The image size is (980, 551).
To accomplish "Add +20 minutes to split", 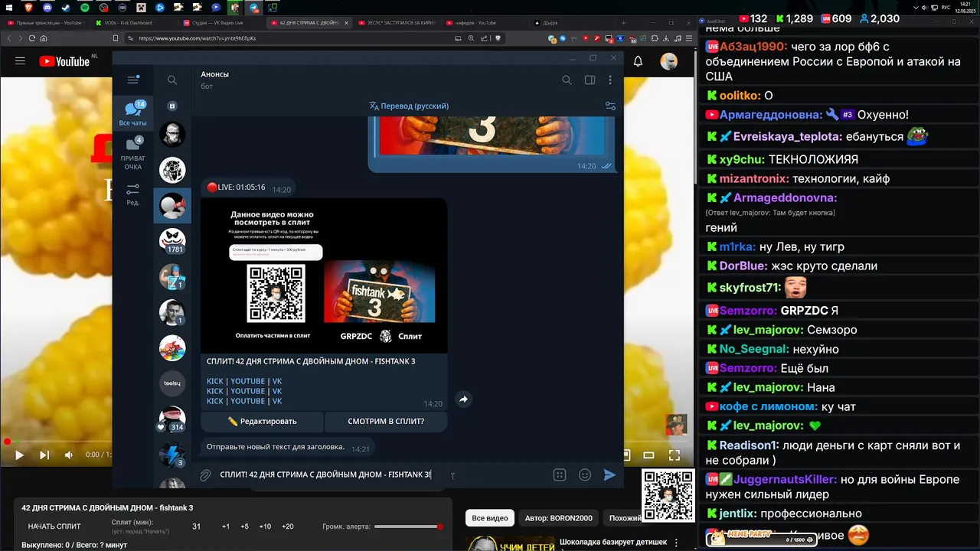I will point(287,527).
